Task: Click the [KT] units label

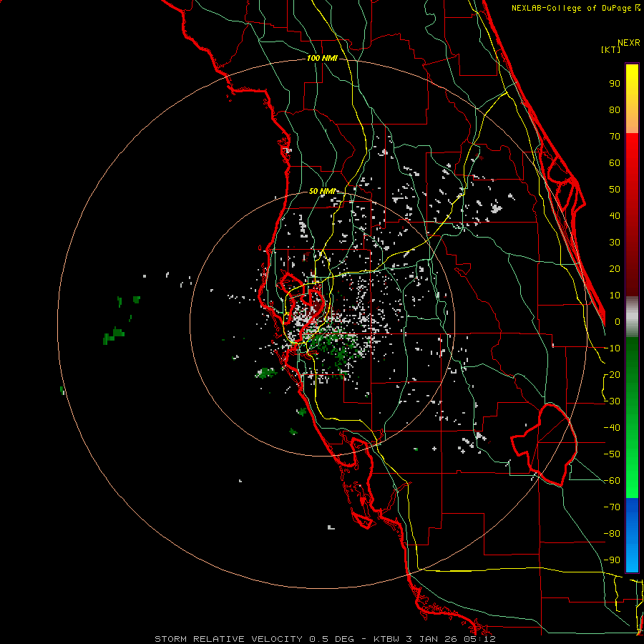Action: point(611,49)
